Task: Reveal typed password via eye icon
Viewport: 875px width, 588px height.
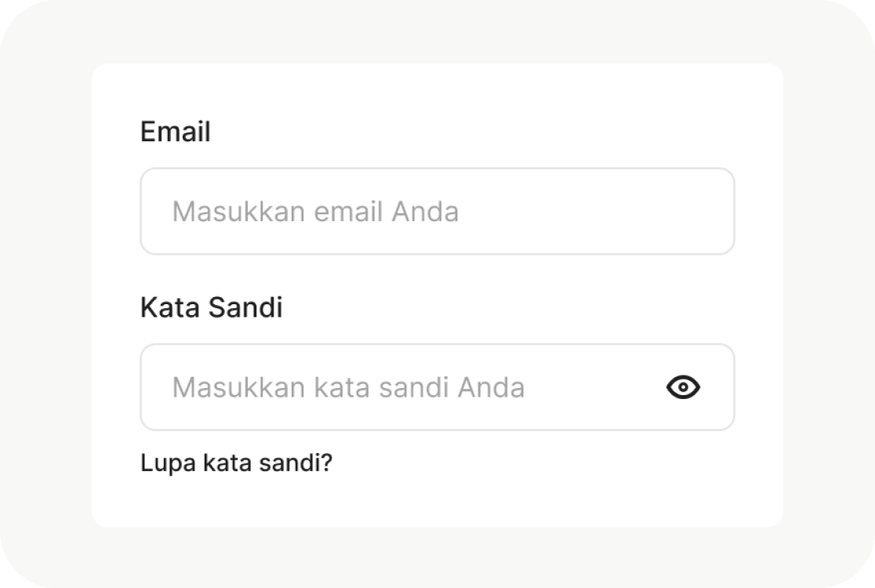Action: pos(683,387)
